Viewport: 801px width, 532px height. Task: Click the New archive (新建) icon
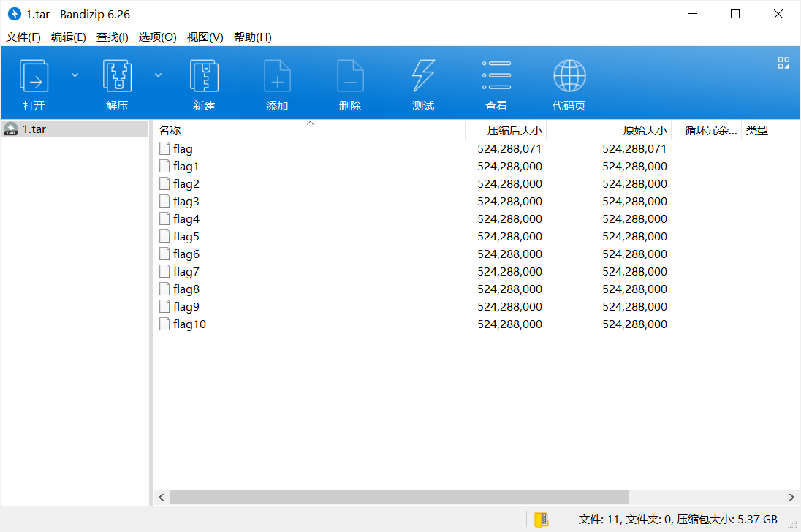tap(204, 76)
